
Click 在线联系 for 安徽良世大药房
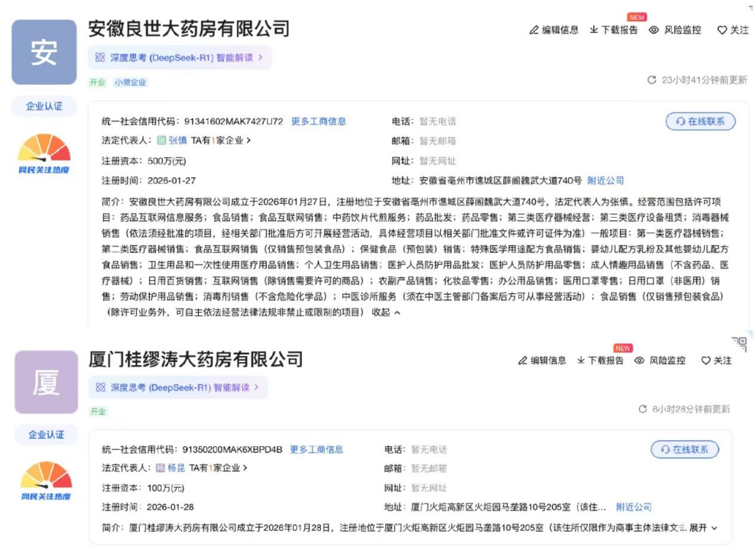click(700, 121)
